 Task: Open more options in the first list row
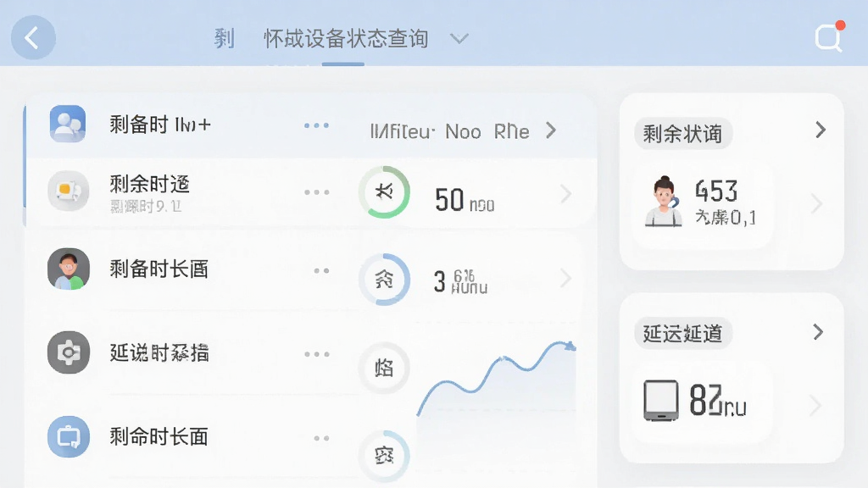tap(317, 125)
